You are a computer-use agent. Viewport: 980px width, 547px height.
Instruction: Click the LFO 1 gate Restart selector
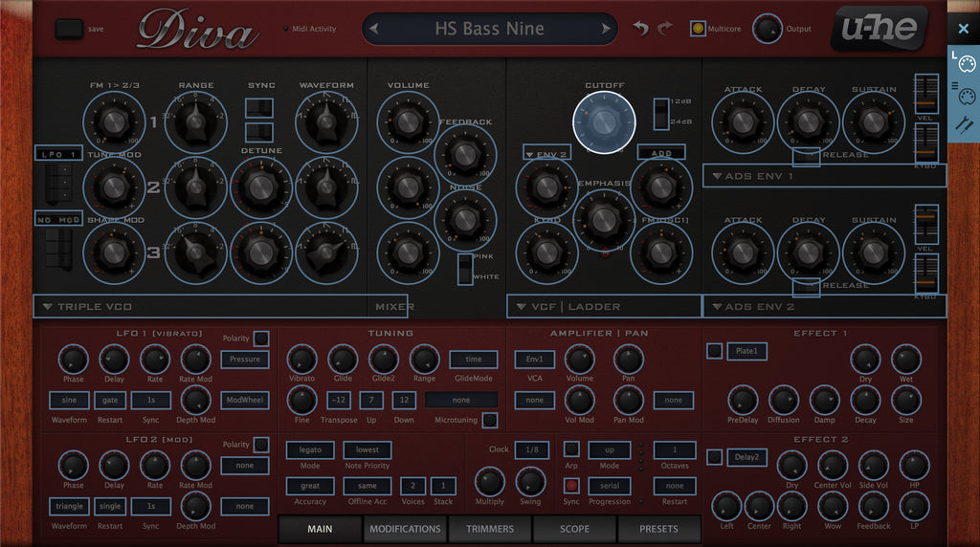click(110, 401)
